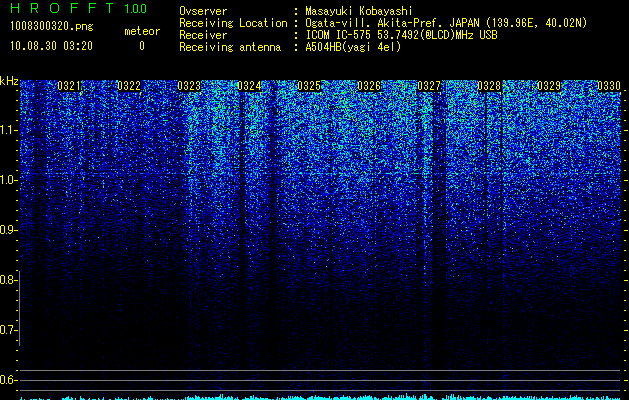The width and height of the screenshot is (629, 400).
Task: Click the kHz axis unit label
Action: point(9,81)
